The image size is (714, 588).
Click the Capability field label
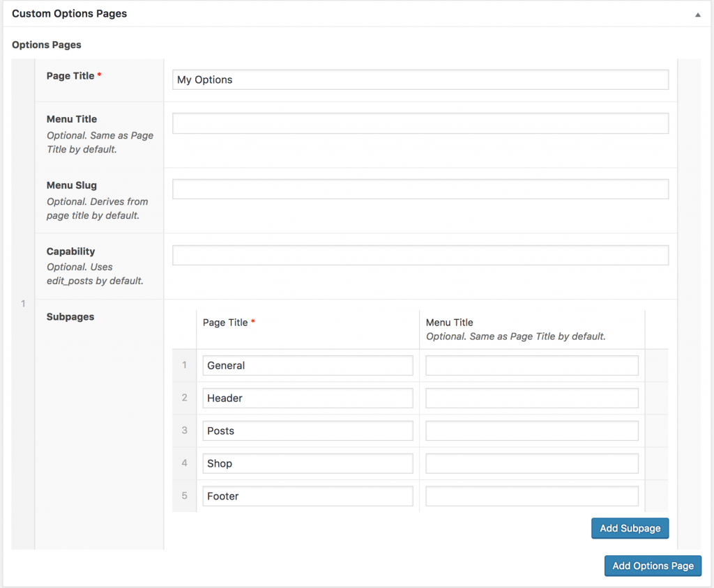(70, 252)
